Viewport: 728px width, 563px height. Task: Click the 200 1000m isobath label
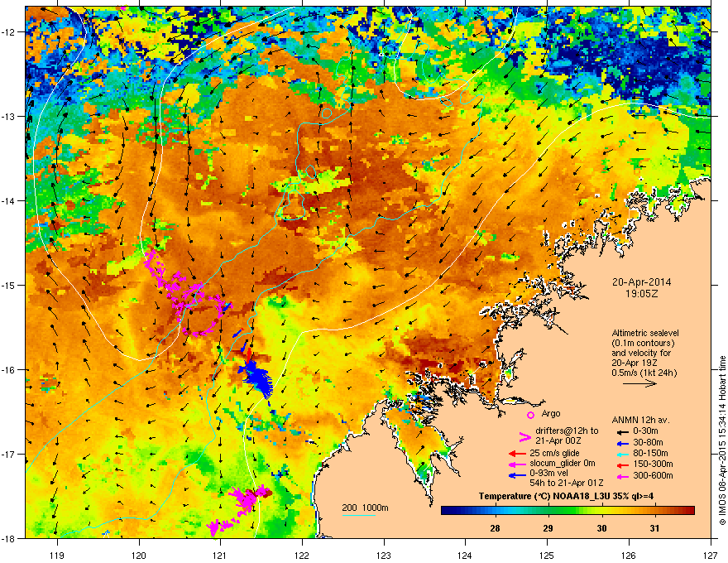(x=365, y=508)
